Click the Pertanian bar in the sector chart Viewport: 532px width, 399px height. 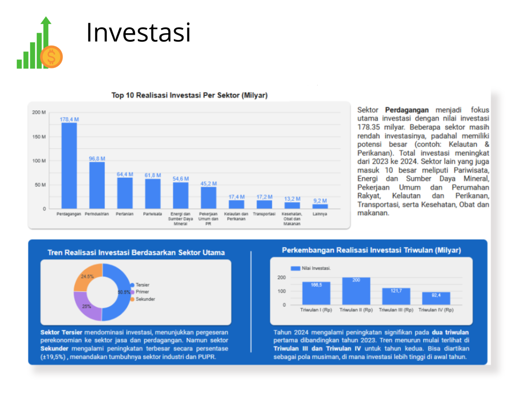coord(125,193)
